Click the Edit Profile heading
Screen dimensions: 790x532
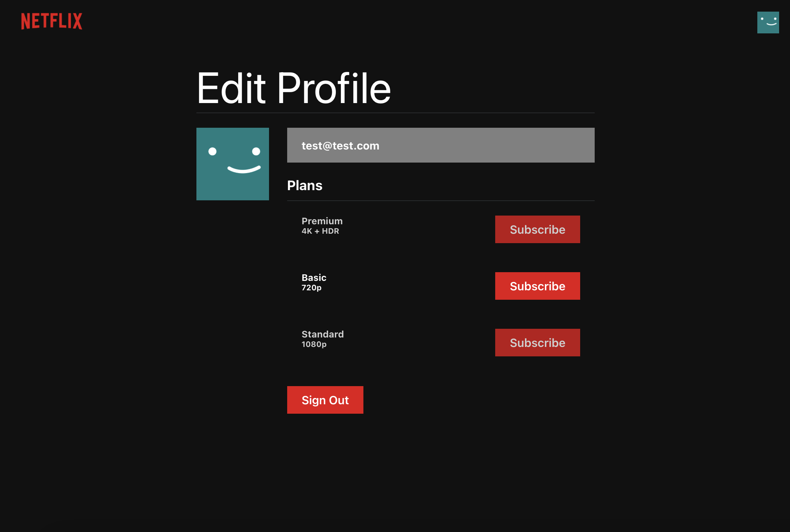pos(293,87)
